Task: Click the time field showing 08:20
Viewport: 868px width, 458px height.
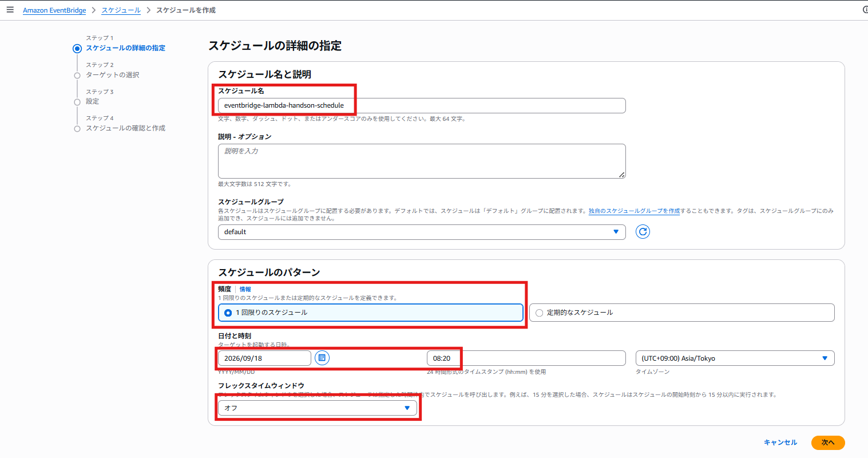Action: click(x=526, y=358)
